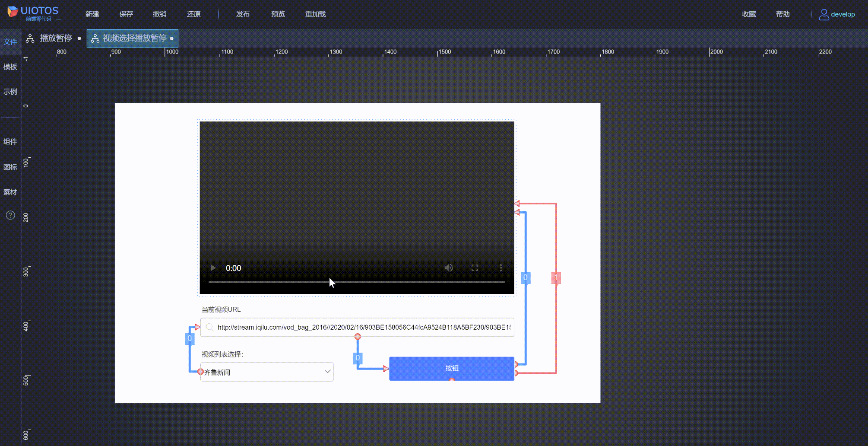Click 还原 in the top menu
The height and width of the screenshot is (446, 868).
[193, 14]
